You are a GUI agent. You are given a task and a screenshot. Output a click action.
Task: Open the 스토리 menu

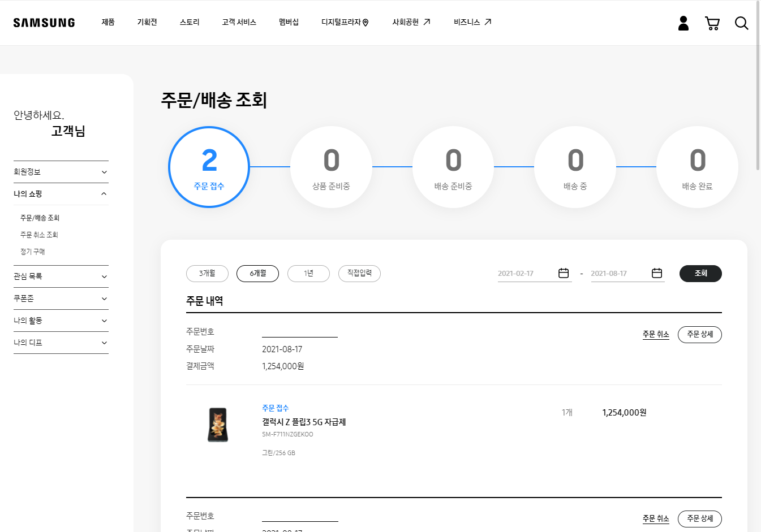(190, 22)
